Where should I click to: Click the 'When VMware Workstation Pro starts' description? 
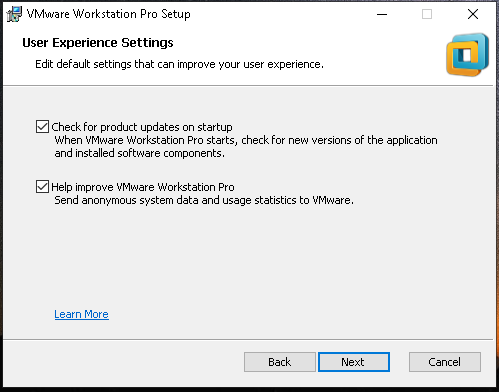click(246, 147)
